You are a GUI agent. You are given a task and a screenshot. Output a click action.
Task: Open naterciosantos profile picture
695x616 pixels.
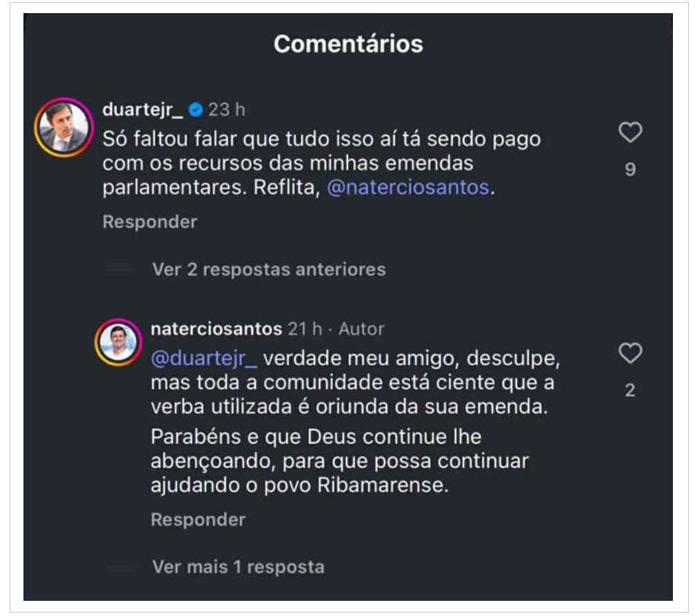click(119, 342)
